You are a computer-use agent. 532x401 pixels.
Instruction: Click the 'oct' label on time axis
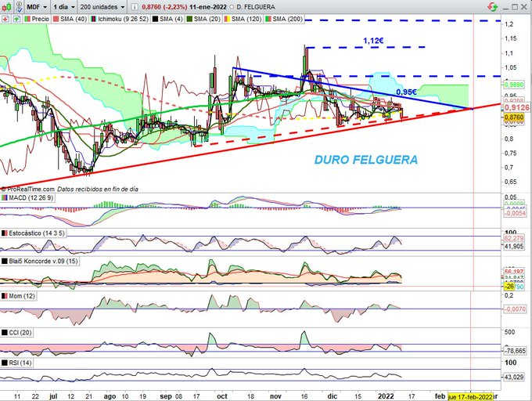pos(222,396)
